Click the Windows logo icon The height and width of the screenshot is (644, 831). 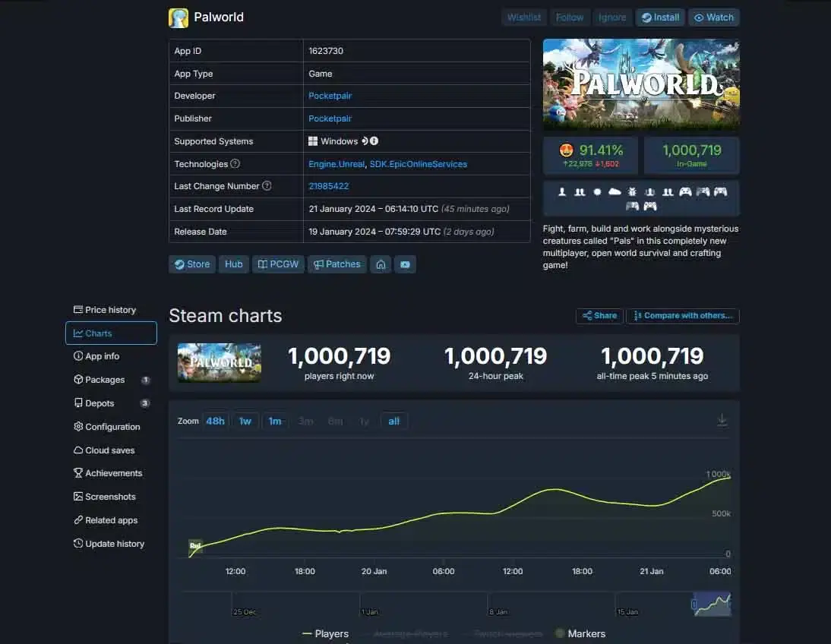[x=313, y=141]
